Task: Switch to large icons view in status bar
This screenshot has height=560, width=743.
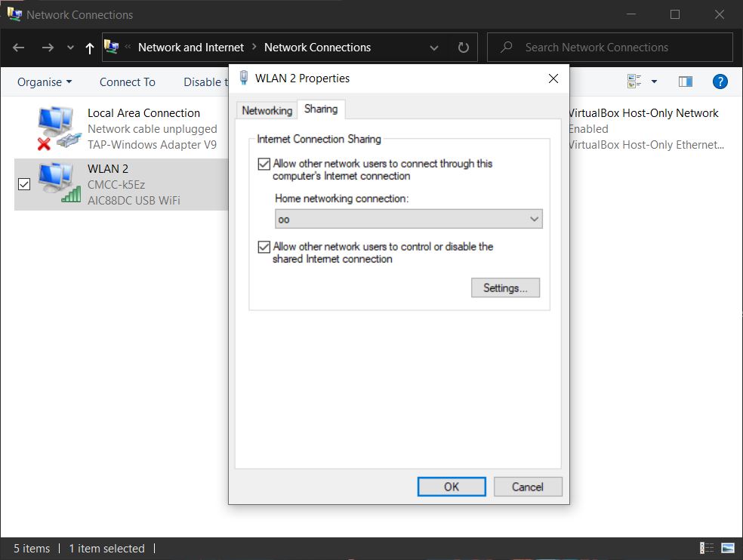Action: tap(728, 548)
